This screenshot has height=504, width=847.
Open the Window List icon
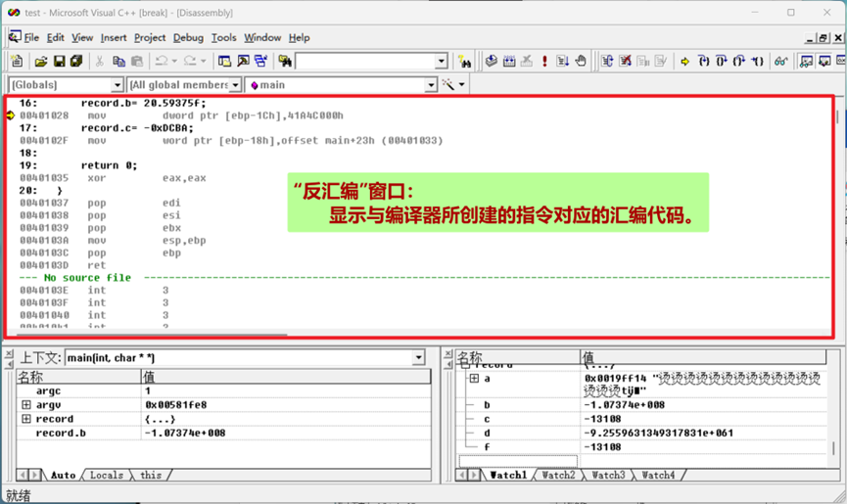260,61
